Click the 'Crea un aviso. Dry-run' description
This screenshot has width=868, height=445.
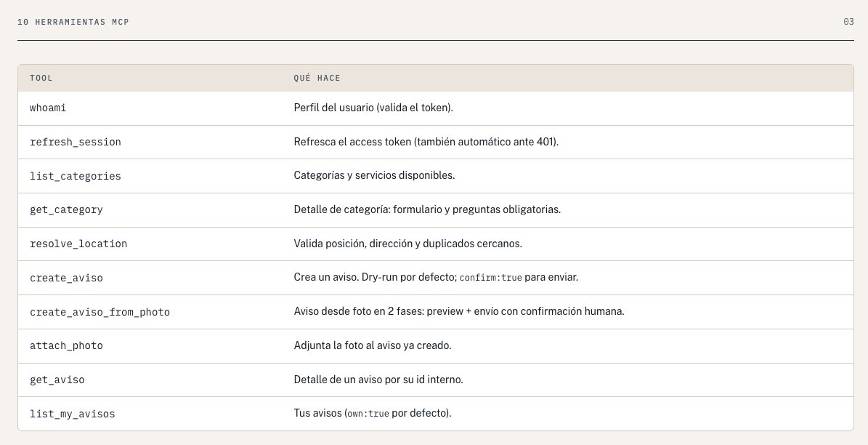click(x=436, y=278)
